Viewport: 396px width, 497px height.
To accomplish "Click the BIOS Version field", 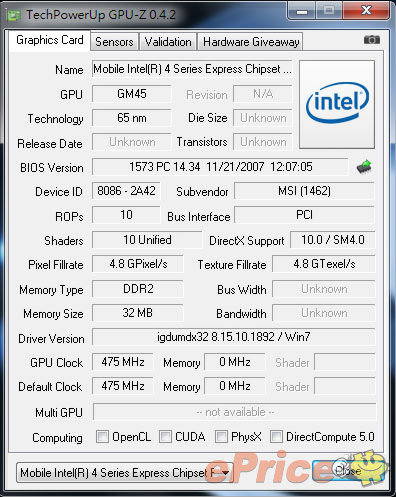I will tap(220, 166).
